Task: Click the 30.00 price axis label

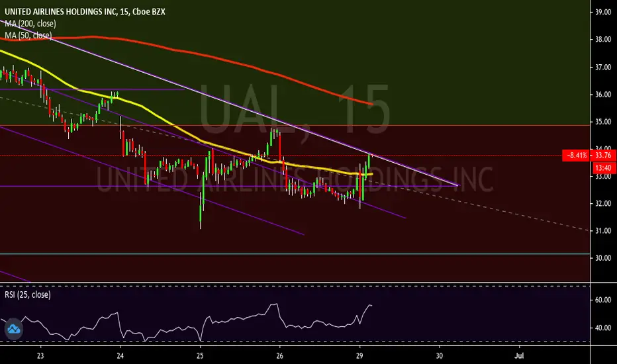Action: pyautogui.click(x=603, y=258)
